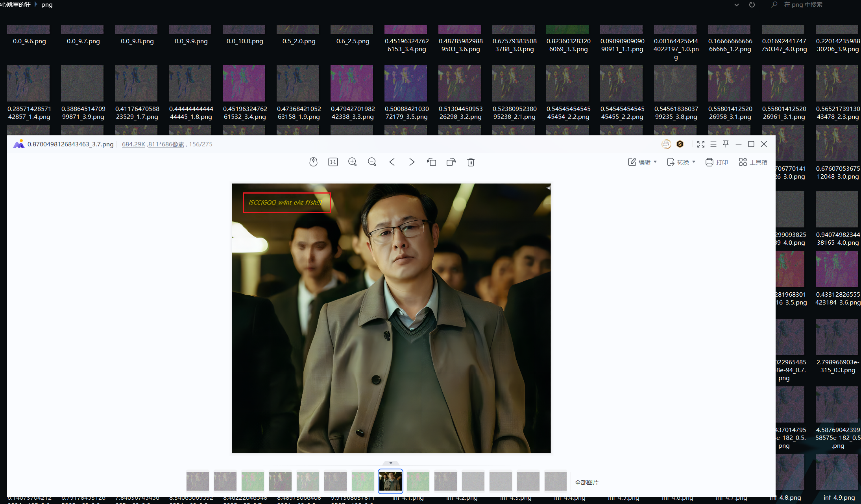
Task: Open the 工具箱 toolbox
Action: tap(753, 162)
